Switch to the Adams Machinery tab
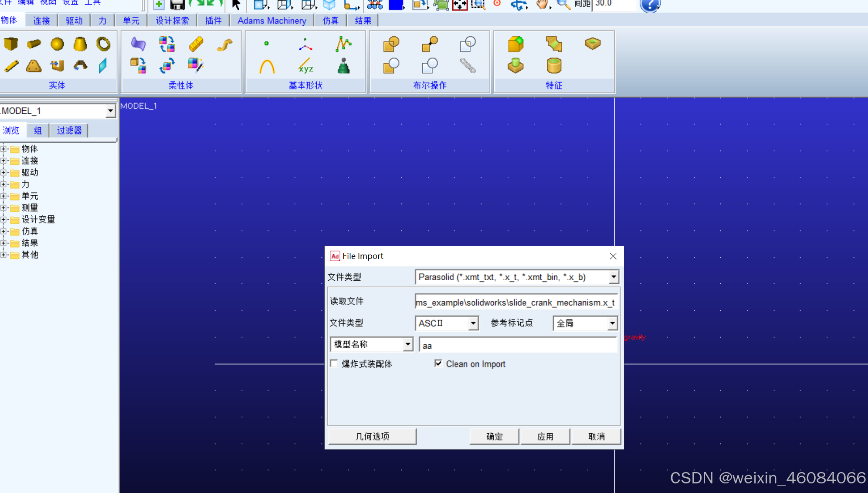 click(x=271, y=20)
